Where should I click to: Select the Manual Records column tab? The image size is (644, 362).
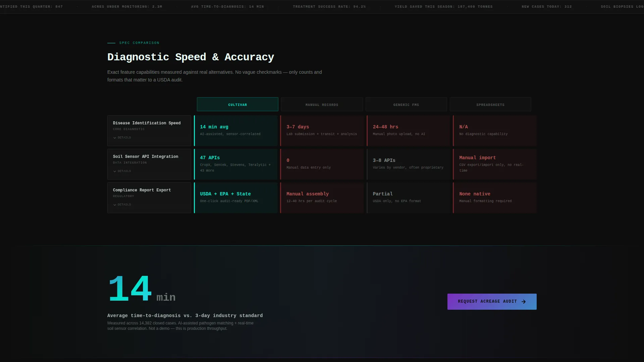[322, 104]
